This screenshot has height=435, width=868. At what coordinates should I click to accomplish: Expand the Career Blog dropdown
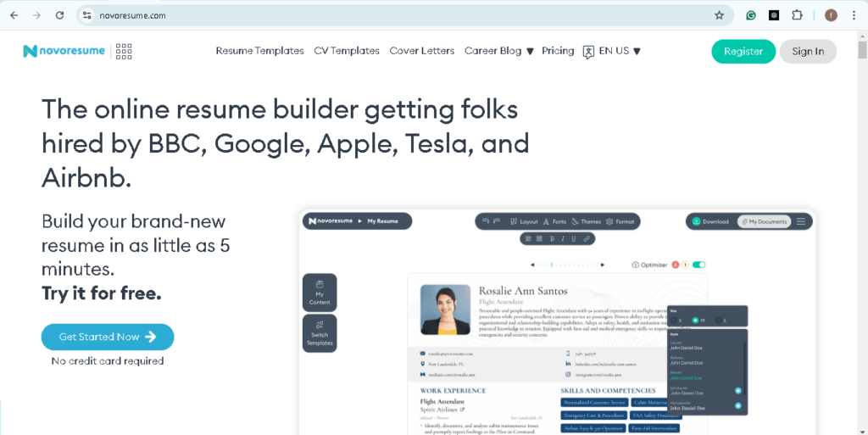(x=498, y=51)
